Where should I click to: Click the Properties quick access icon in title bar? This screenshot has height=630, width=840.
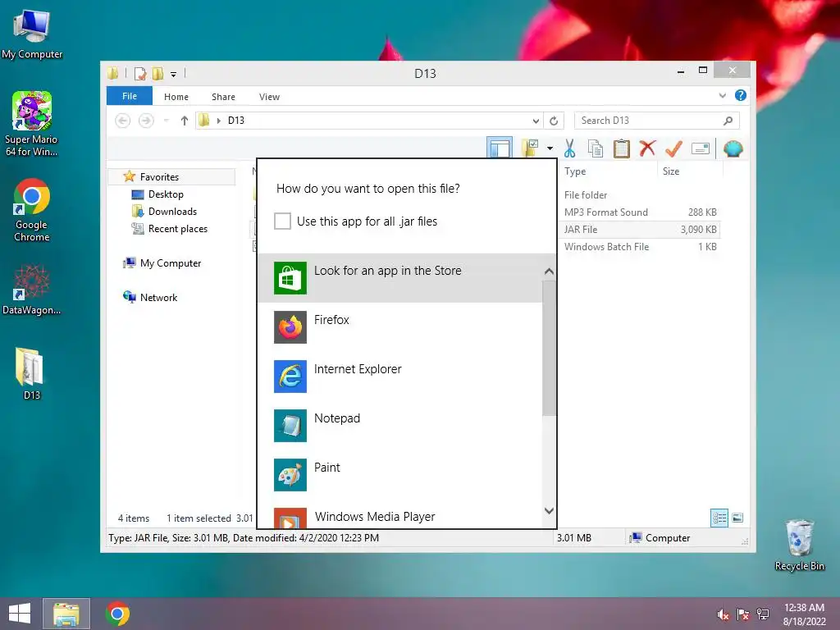(140, 73)
